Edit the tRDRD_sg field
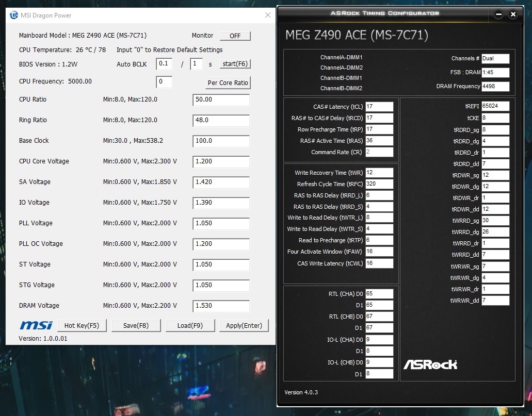Image resolution: width=532 pixels, height=416 pixels. click(x=495, y=130)
